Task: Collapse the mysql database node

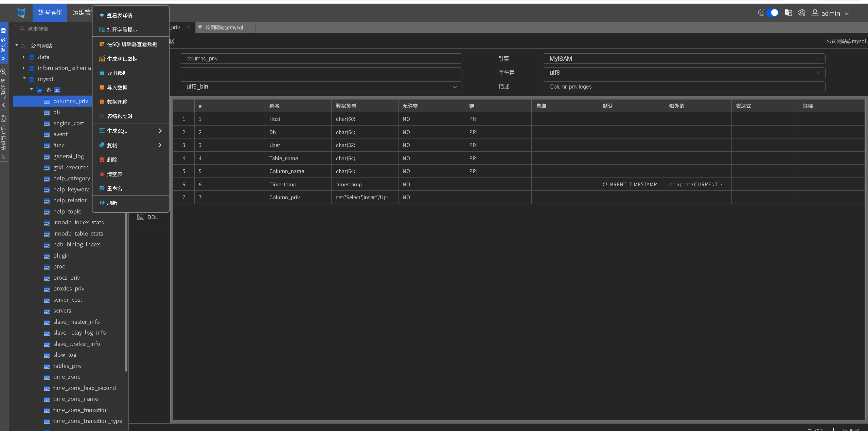Action: tap(24, 78)
